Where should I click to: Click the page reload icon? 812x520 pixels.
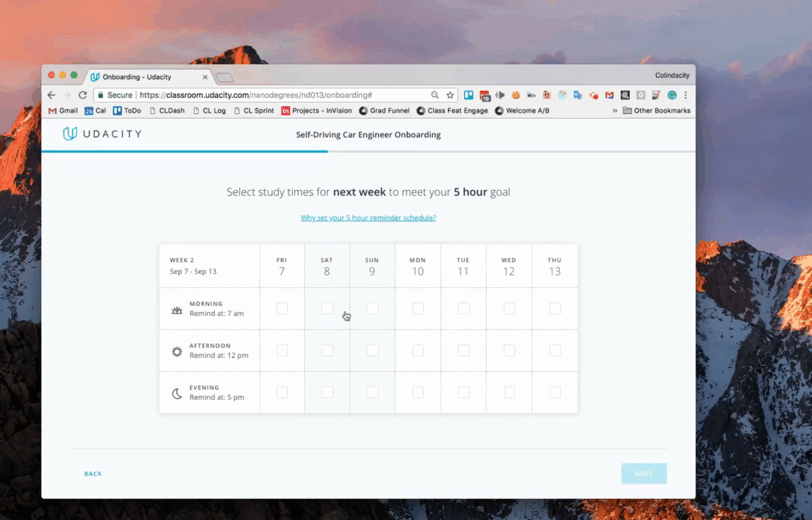pyautogui.click(x=83, y=95)
